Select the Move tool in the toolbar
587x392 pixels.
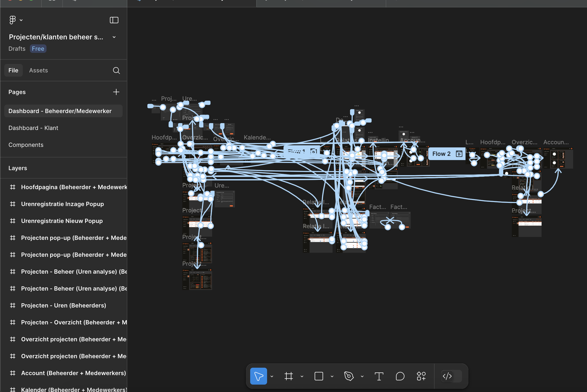[x=258, y=376]
